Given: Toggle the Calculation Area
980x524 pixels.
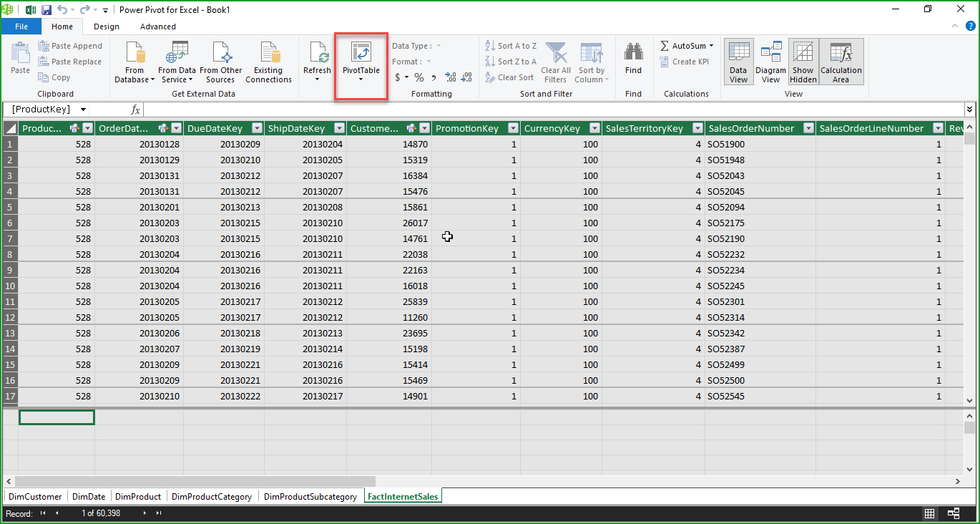Looking at the screenshot, I should [841, 62].
